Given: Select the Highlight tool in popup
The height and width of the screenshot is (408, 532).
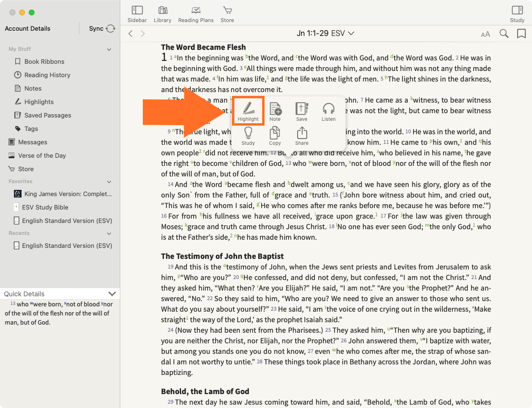Looking at the screenshot, I should tap(248, 111).
